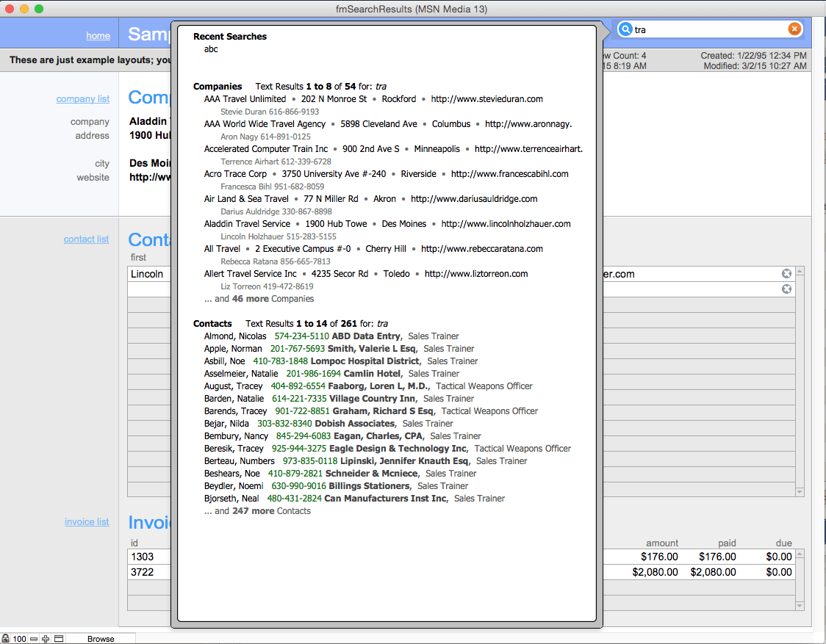This screenshot has height=644, width=826.
Task: Click the delete icon on the empty contact row
Action: pyautogui.click(x=786, y=289)
